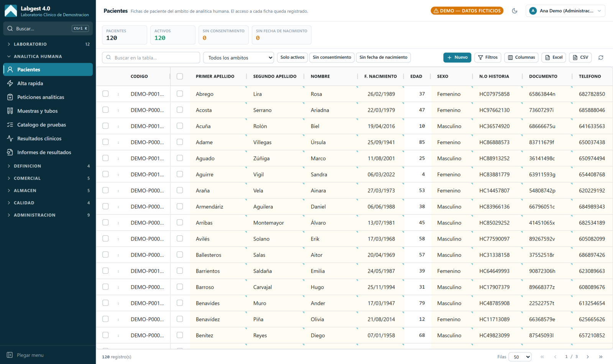The width and height of the screenshot is (613, 364).
Task: Open the Todos los ambitos dropdown
Action: click(x=238, y=57)
